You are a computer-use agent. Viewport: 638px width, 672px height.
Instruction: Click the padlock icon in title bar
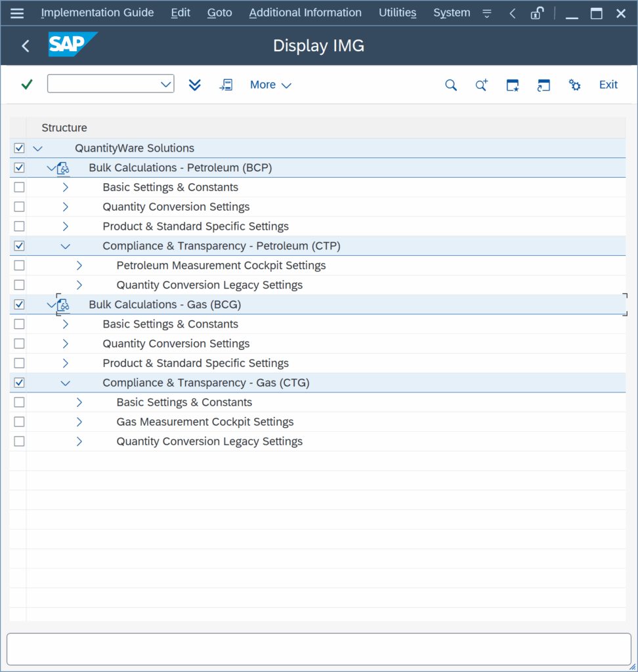(537, 13)
